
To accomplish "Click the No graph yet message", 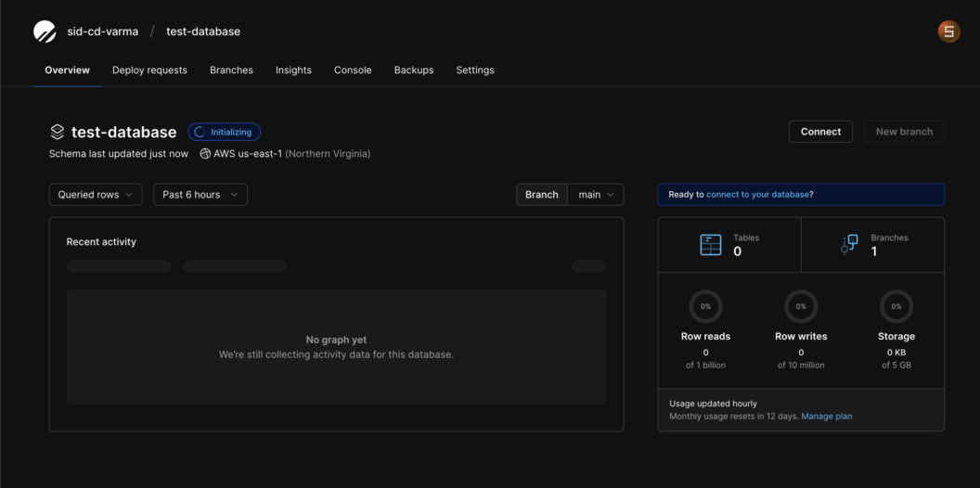I will pyautogui.click(x=336, y=340).
